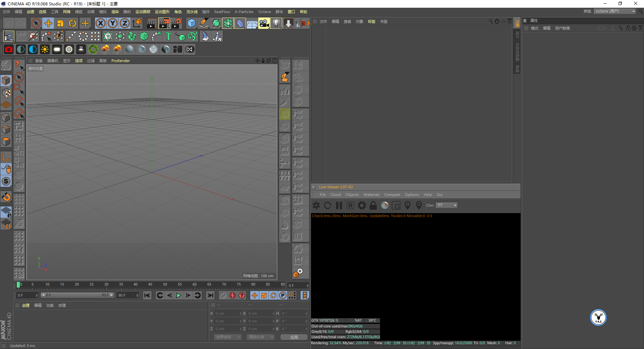Open the Materials menu in Live Viewer
Viewport: 644px width, 349px height.
pos(372,195)
